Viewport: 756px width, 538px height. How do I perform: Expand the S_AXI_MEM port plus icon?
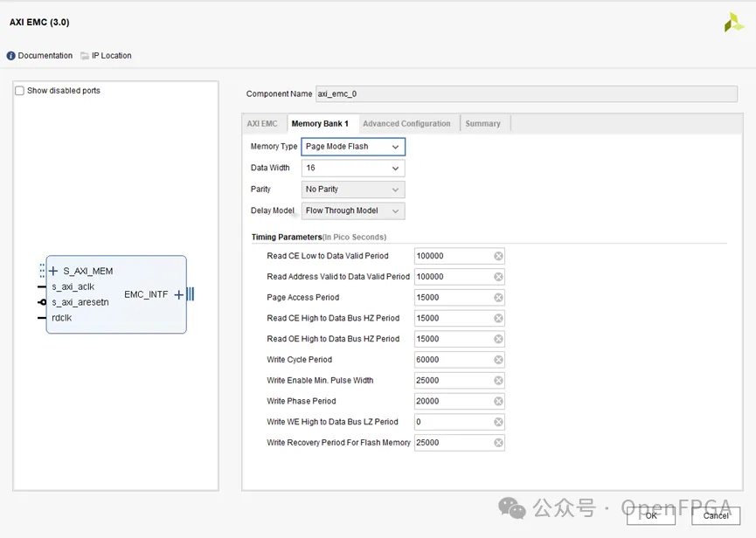pos(53,271)
